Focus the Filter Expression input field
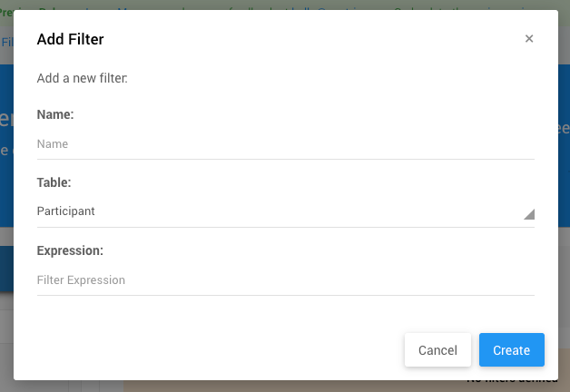This screenshot has height=392, width=570. tap(285, 280)
